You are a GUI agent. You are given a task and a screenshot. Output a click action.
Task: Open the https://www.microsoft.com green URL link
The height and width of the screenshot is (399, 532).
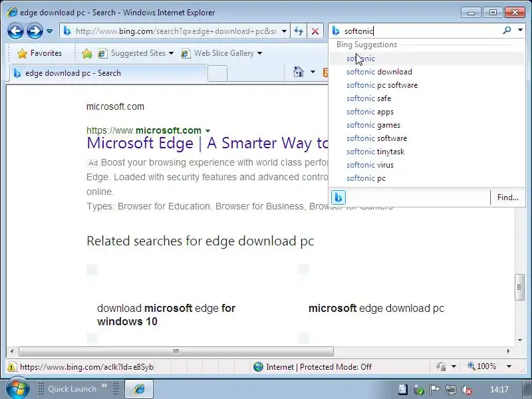point(144,130)
